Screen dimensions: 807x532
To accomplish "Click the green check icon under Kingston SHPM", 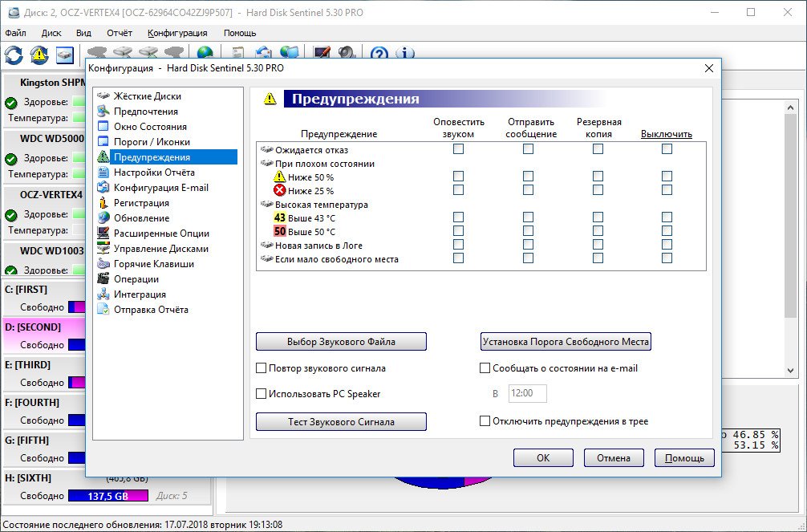I will [10, 103].
